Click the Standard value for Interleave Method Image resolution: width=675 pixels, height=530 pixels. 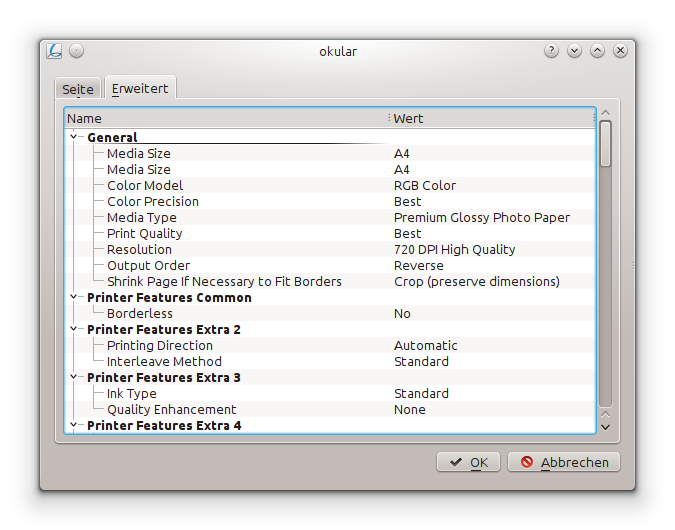(421, 361)
